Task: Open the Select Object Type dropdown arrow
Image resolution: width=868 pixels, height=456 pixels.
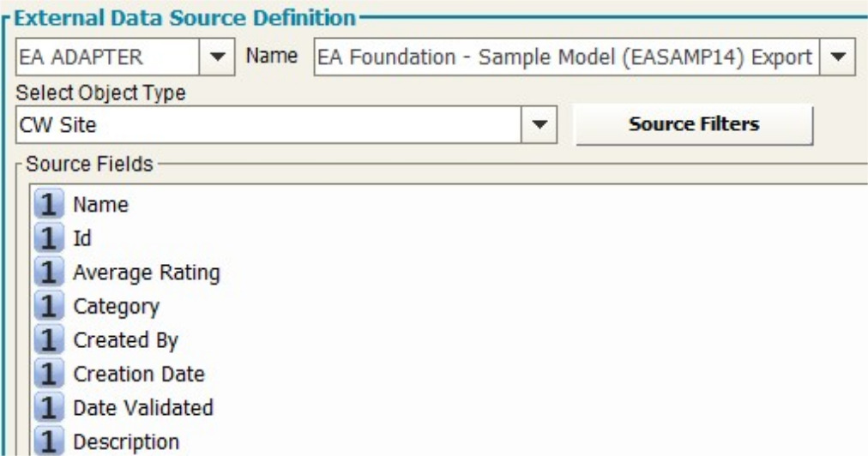Action: (x=539, y=125)
